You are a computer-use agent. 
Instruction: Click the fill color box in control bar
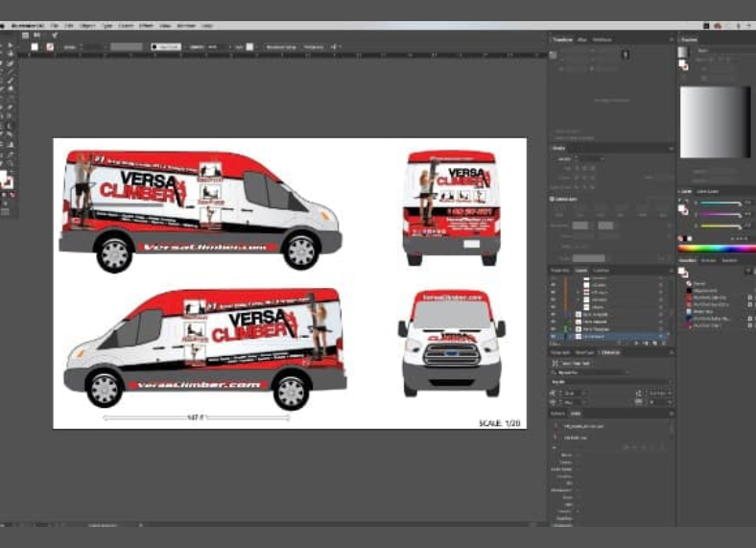(x=35, y=47)
